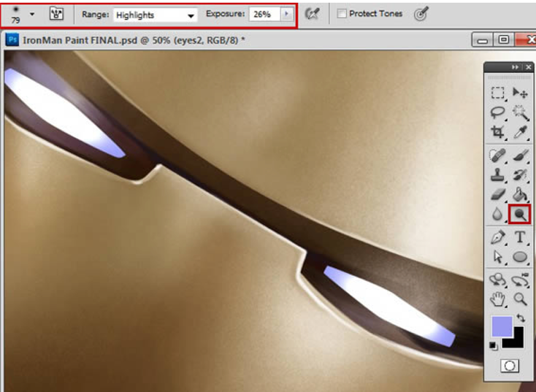Select the Zoom tool
The image size is (536, 392).
pyautogui.click(x=521, y=299)
